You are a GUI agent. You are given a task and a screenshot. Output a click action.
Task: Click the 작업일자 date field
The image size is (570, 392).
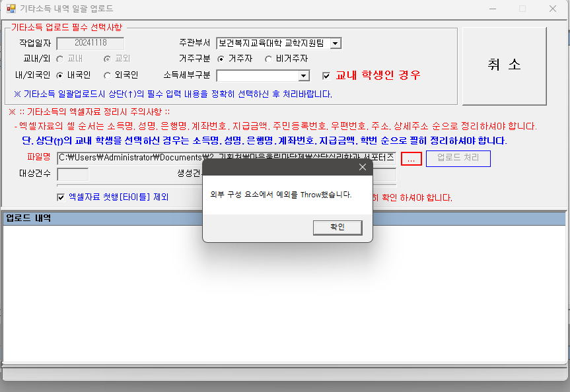(x=90, y=44)
